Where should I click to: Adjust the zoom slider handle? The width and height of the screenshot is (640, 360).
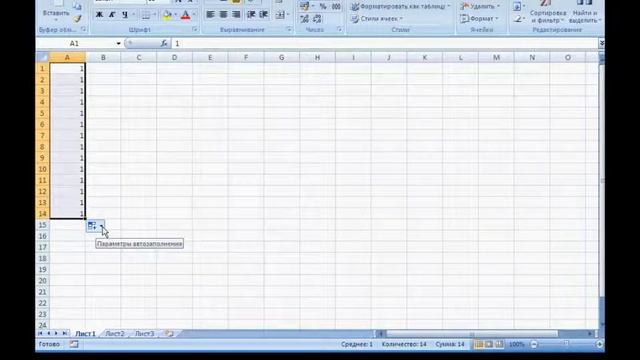(x=566, y=344)
